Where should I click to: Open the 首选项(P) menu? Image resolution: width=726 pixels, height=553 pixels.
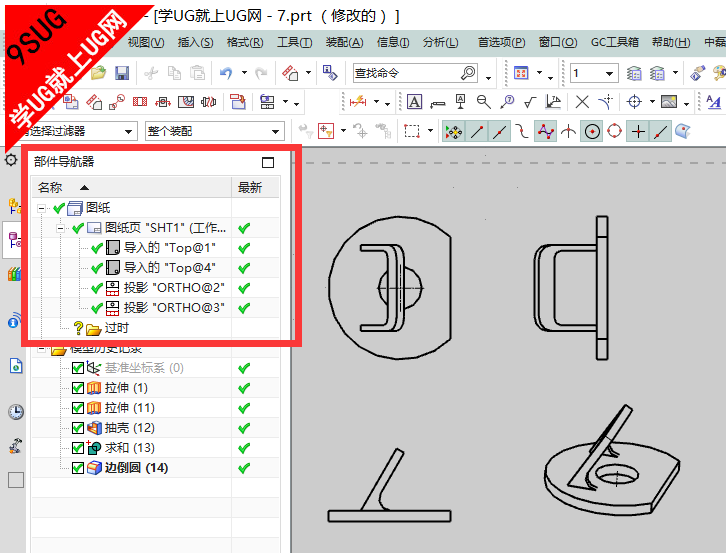tap(501, 43)
